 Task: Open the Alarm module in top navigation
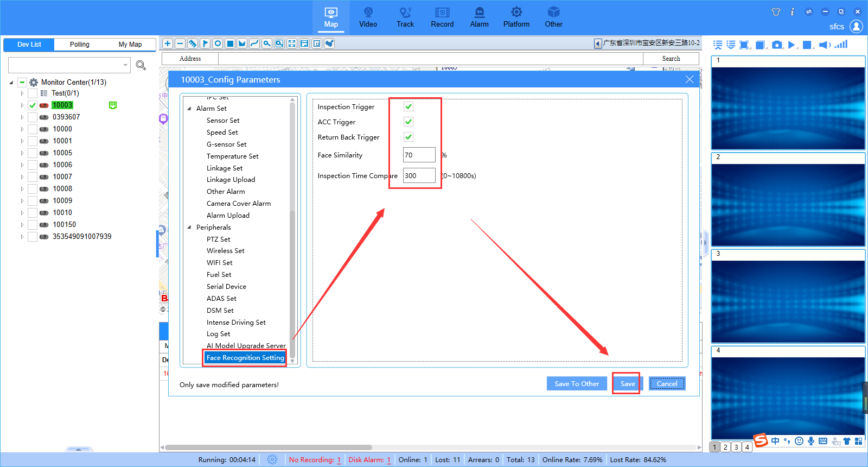pyautogui.click(x=479, y=17)
